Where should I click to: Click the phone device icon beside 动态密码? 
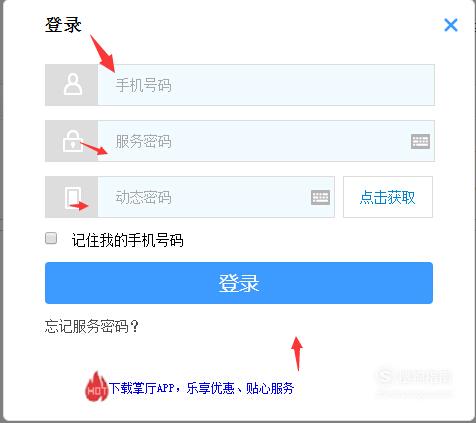tap(73, 197)
